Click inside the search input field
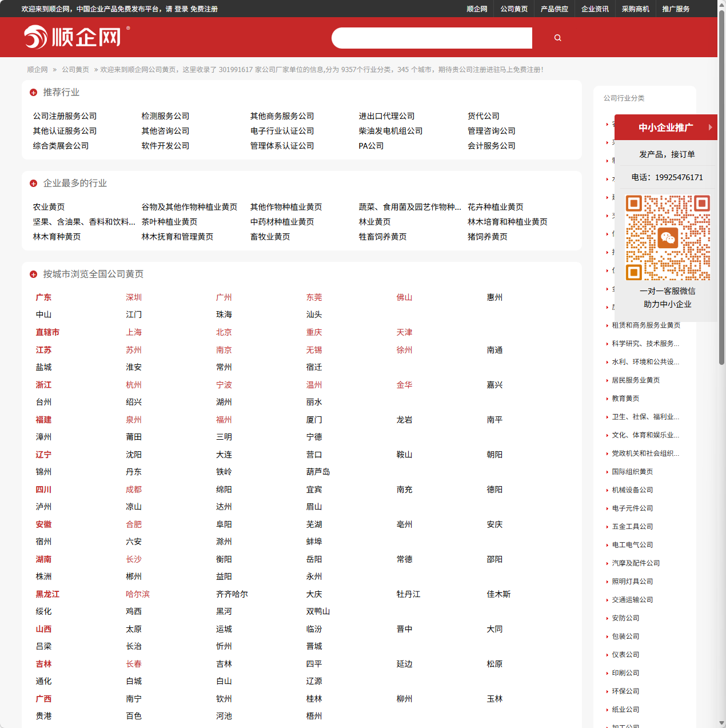 click(432, 37)
